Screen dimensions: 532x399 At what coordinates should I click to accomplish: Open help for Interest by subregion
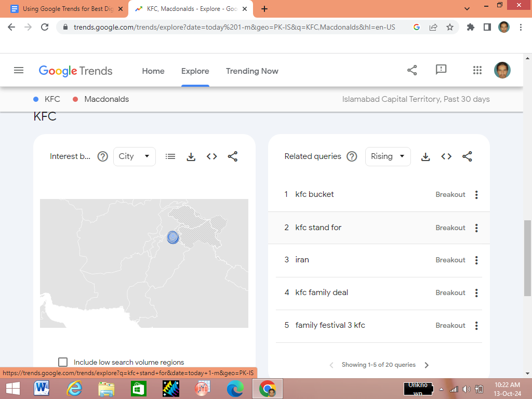[102, 156]
